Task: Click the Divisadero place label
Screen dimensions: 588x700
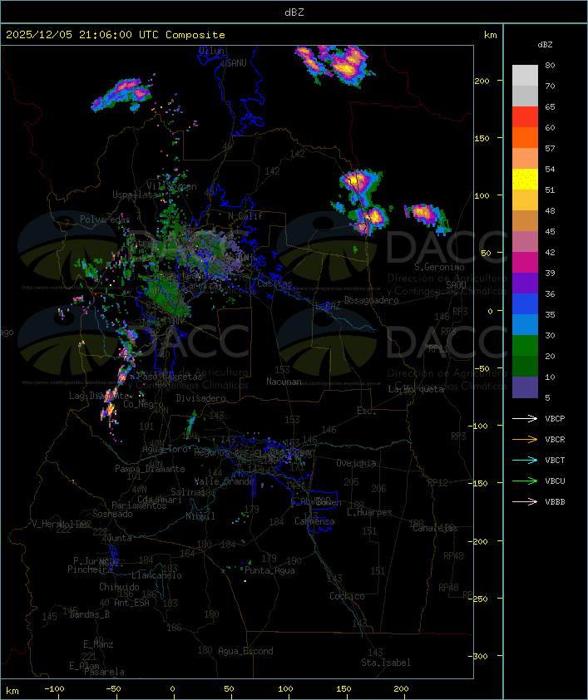Action: point(201,398)
